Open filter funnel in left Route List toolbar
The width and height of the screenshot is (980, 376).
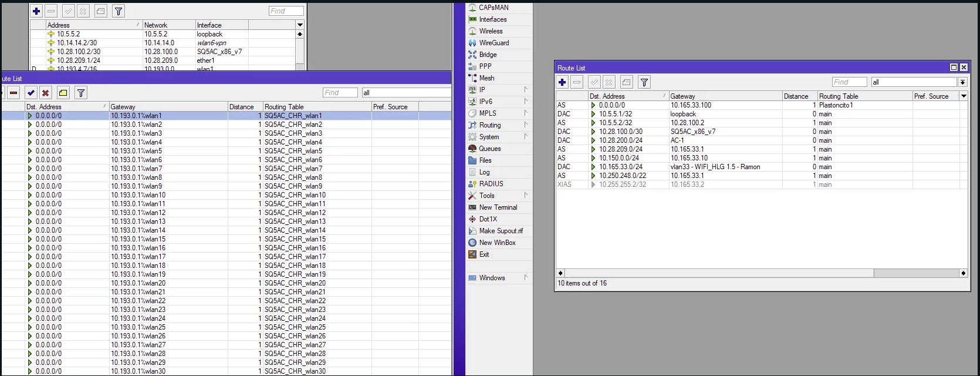coord(81,93)
